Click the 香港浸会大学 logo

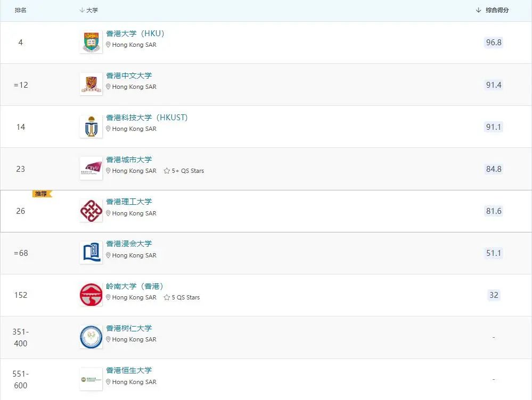pos(91,253)
